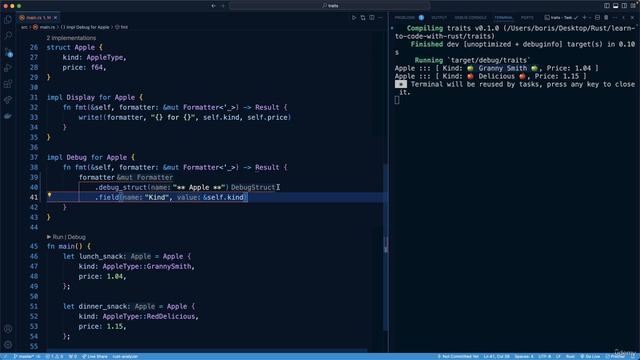Open the Extensions view

click(x=8, y=84)
